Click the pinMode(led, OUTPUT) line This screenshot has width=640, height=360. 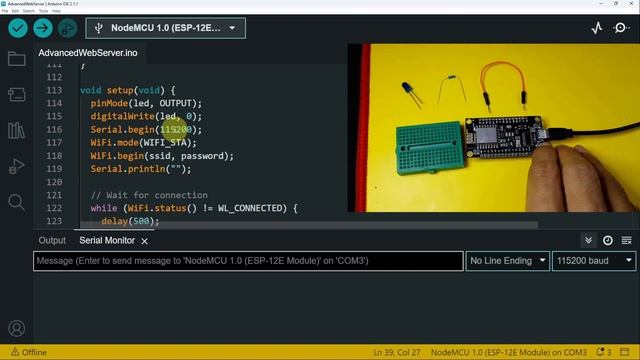coord(146,104)
